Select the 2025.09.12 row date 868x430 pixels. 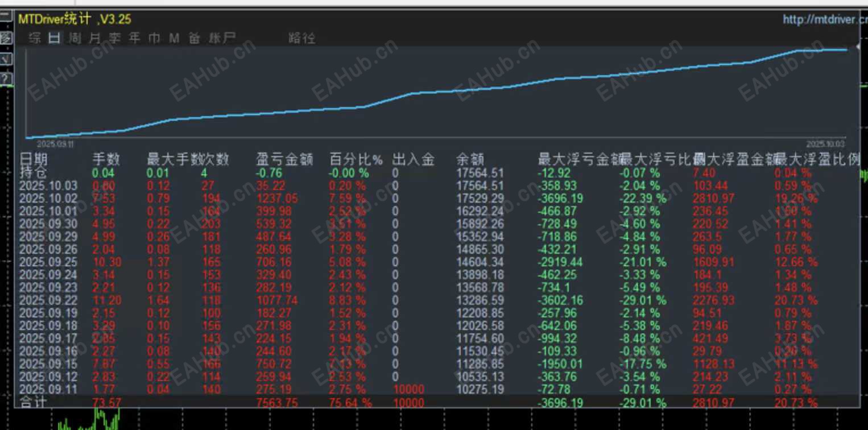[x=48, y=377]
